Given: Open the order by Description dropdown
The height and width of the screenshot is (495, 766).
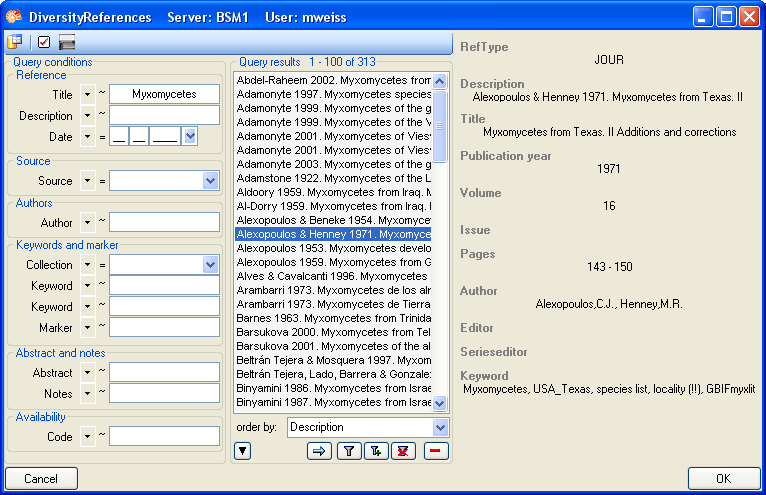Looking at the screenshot, I should coord(440,427).
